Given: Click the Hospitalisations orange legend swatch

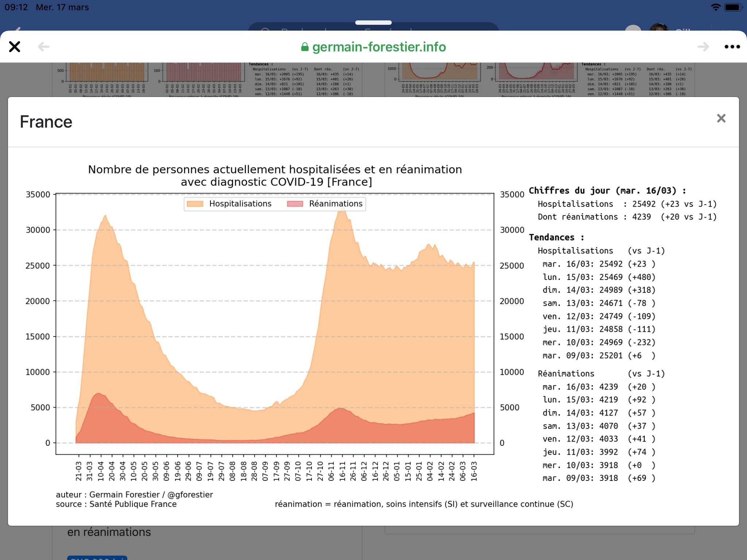Looking at the screenshot, I should coord(195,204).
